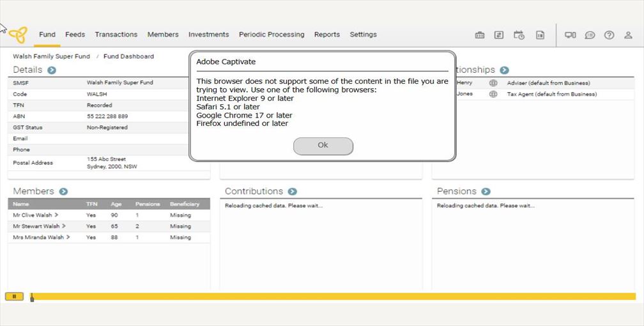Image resolution: width=644 pixels, height=326 pixels.
Task: Expand the Details section arrow
Action: click(x=51, y=70)
